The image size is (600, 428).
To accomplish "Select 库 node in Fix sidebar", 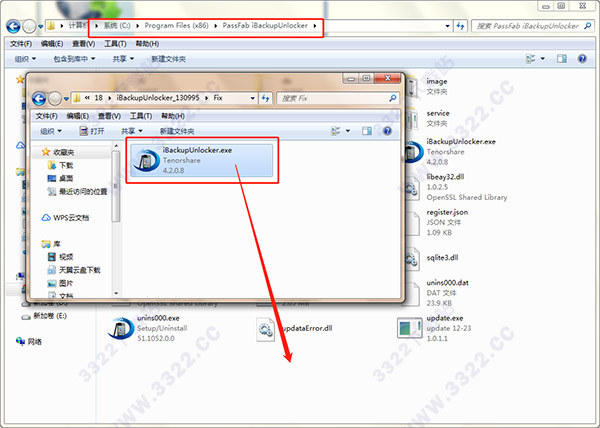I will (x=51, y=244).
